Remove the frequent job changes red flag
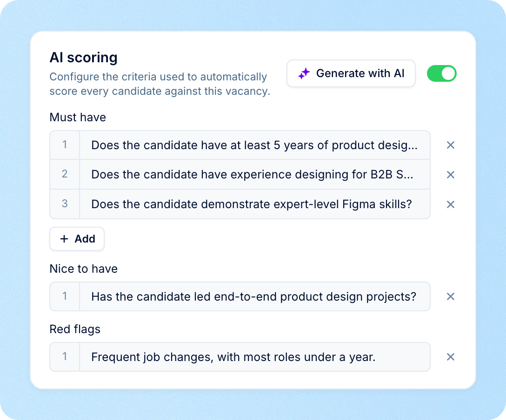 tap(451, 357)
